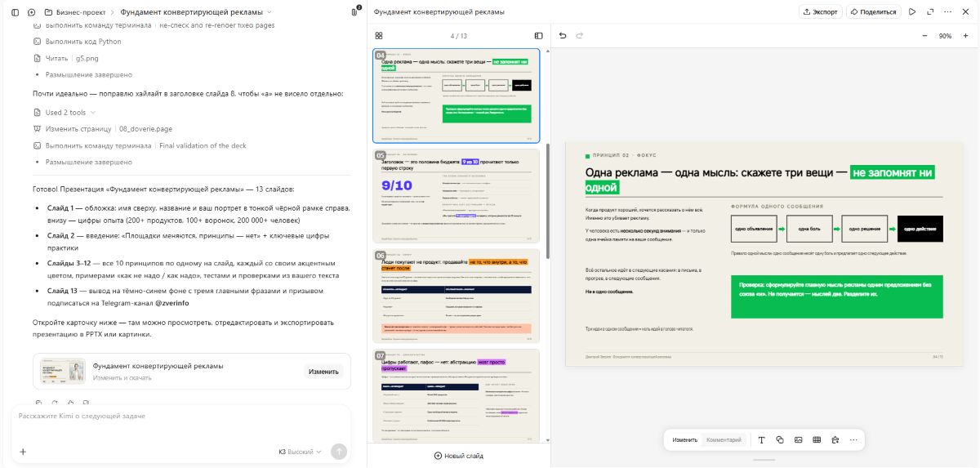The width and height of the screenshot is (980, 468).
Task: Open more tools in the bottom toolbar
Action: (x=853, y=440)
